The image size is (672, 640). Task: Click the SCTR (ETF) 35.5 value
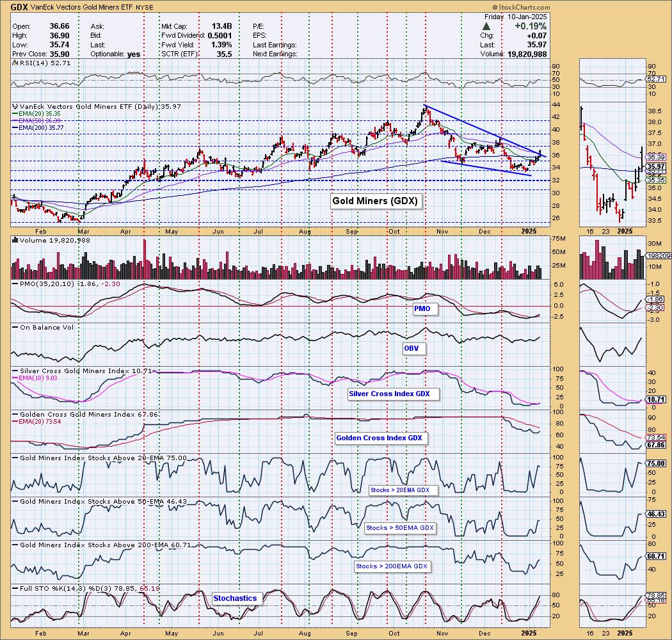224,54
